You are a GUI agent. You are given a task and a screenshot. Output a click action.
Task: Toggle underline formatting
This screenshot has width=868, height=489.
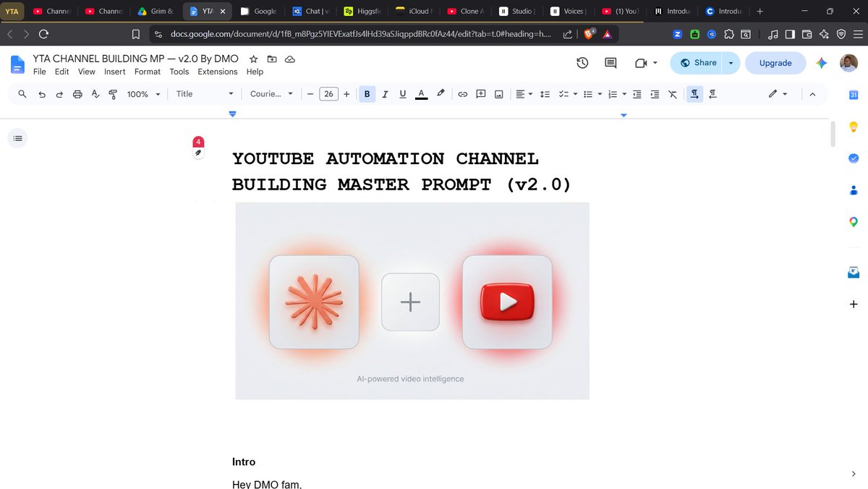click(403, 94)
